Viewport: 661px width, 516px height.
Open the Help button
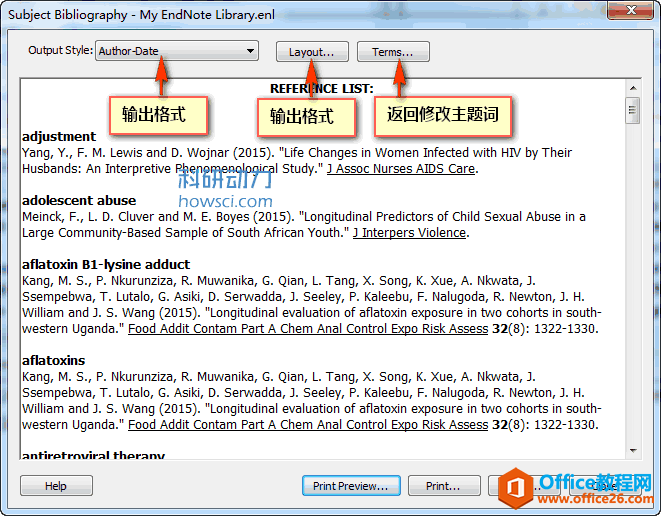coord(56,486)
